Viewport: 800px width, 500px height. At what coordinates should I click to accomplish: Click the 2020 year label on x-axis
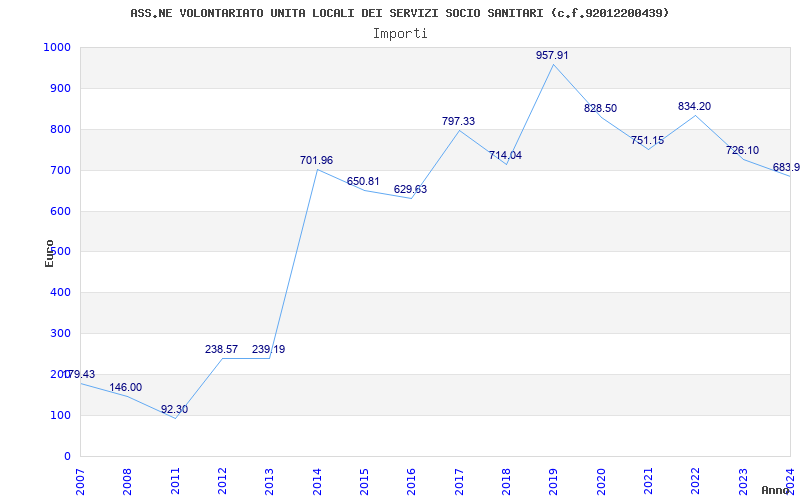[601, 482]
